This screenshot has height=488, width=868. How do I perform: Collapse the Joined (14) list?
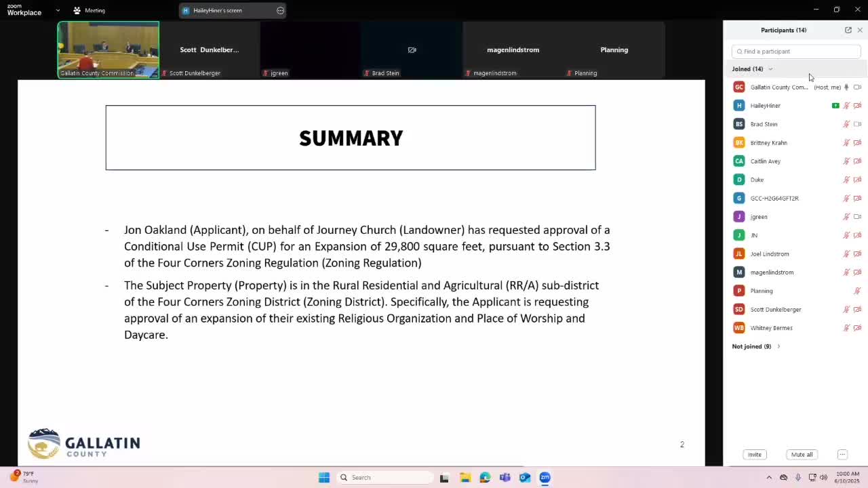coord(770,69)
